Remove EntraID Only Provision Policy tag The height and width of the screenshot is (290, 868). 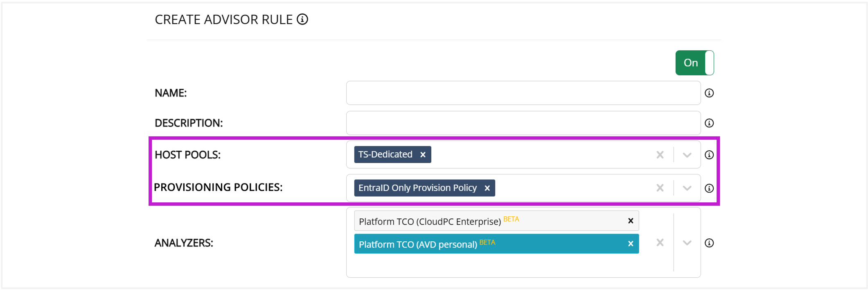tap(487, 188)
